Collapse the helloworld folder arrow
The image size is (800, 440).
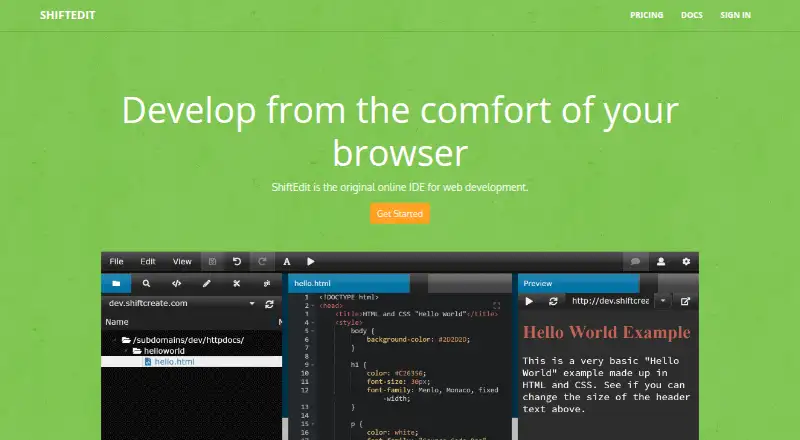(126, 351)
